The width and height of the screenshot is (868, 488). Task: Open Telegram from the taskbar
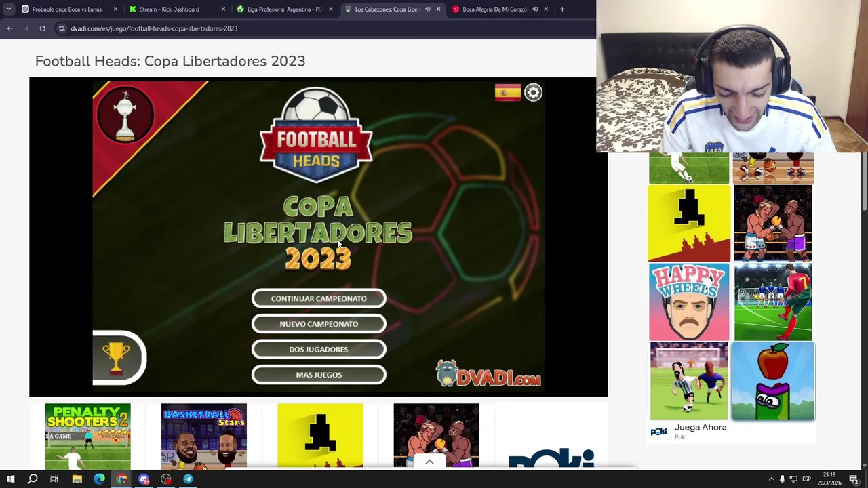click(188, 479)
